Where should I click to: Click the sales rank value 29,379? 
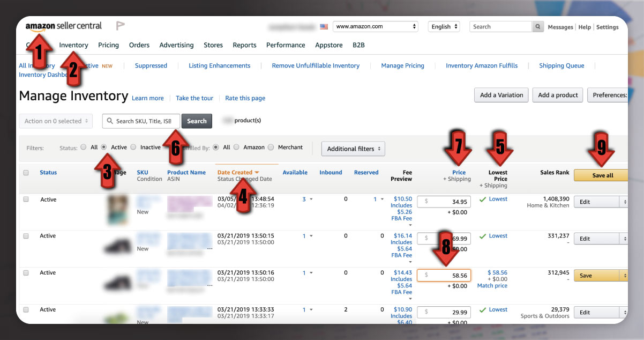560,309
